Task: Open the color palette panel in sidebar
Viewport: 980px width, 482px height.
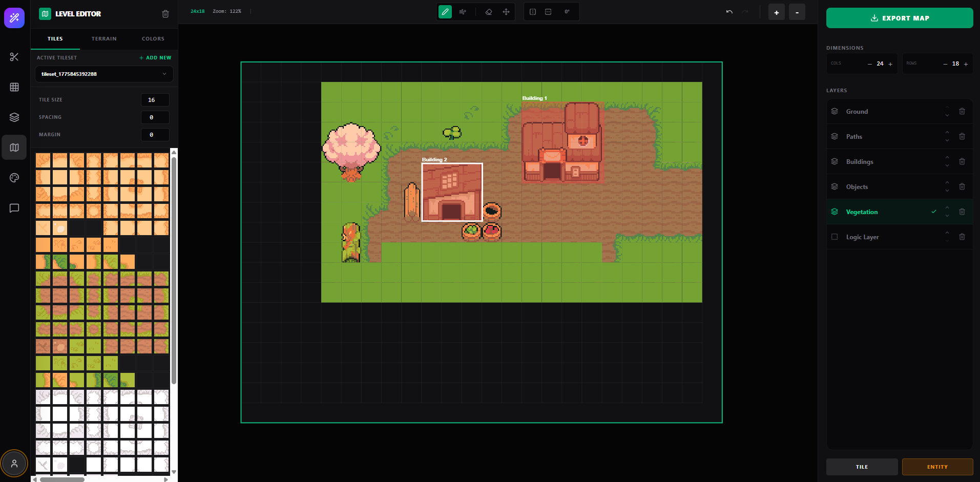Action: click(x=14, y=178)
